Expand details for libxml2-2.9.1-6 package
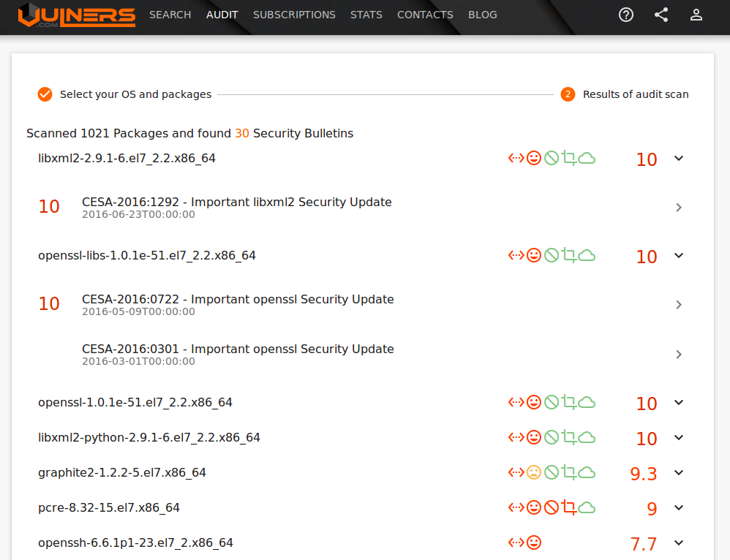 (x=679, y=158)
